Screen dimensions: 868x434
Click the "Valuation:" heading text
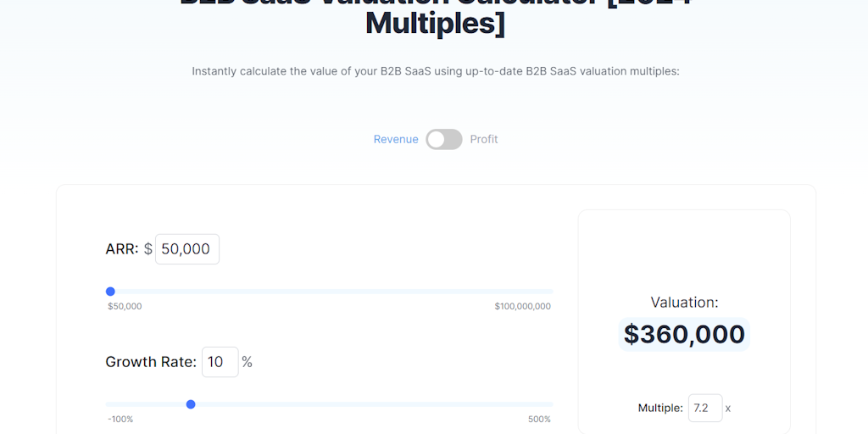(x=684, y=302)
